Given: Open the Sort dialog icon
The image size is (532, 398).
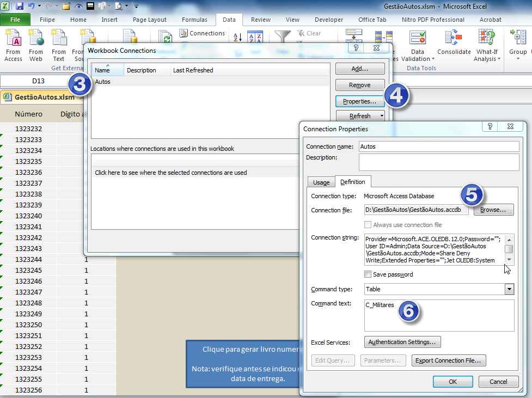Looking at the screenshot, I should (x=255, y=36).
